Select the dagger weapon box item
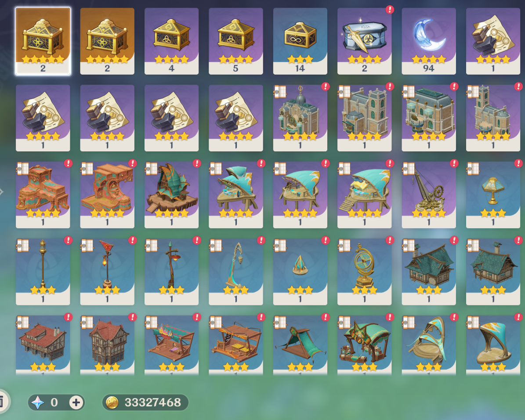The image size is (525, 420). pos(364,41)
